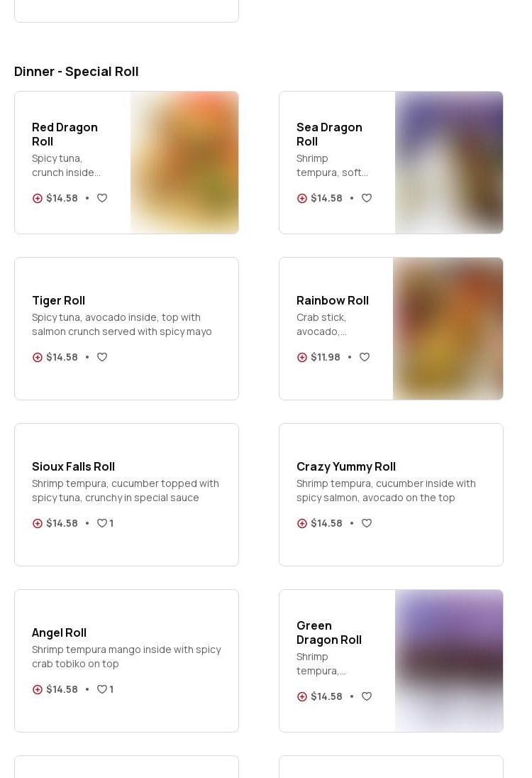Favorite the Red Dragon Roll heart
The width and height of the screenshot is (532, 778).
click(102, 199)
